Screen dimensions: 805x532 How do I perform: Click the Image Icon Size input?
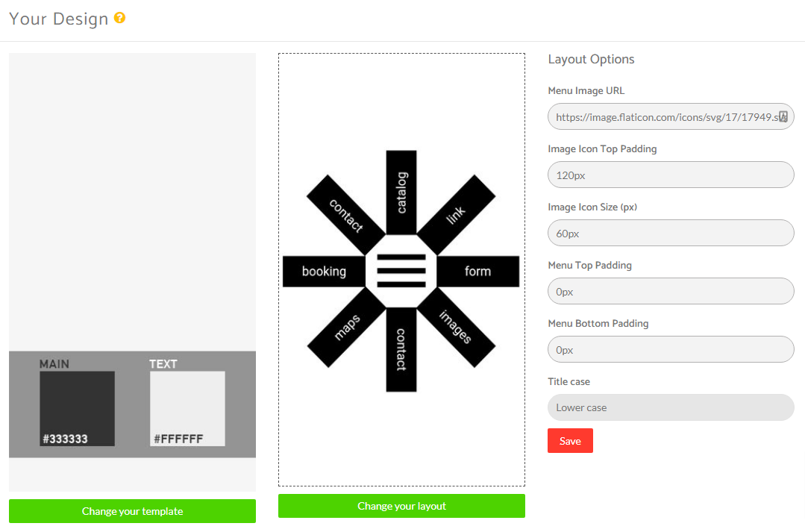click(670, 233)
